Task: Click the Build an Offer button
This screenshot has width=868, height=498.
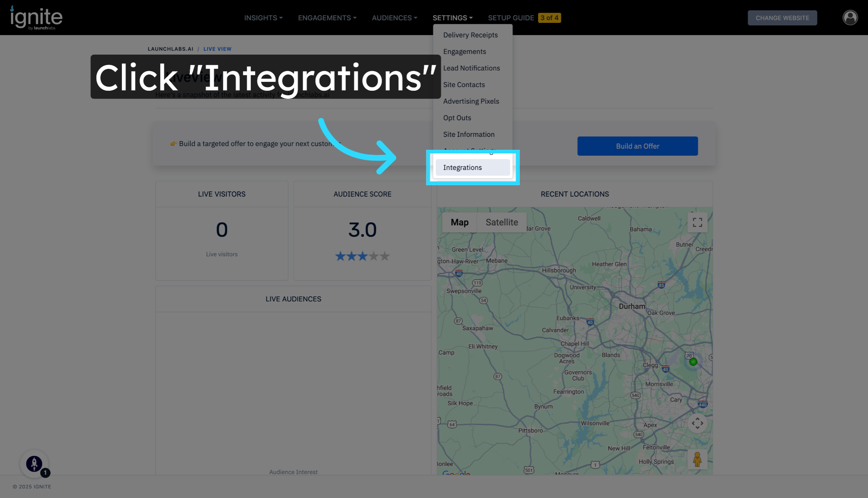Action: (637, 146)
